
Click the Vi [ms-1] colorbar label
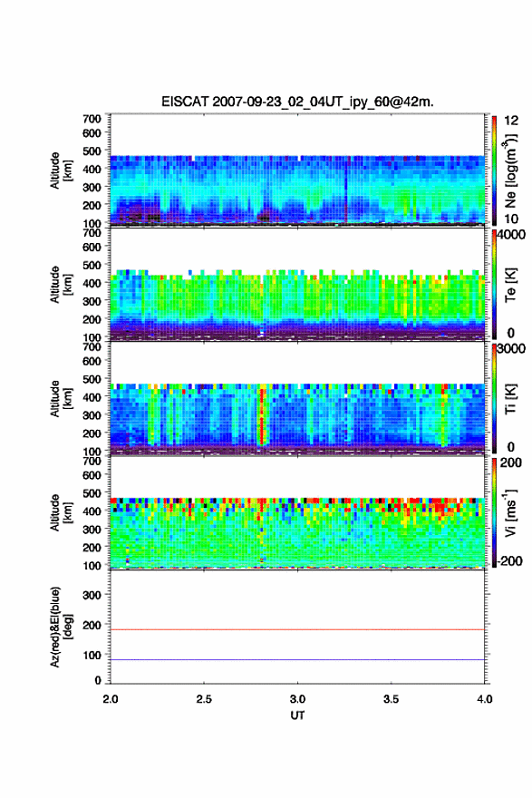pos(510,512)
